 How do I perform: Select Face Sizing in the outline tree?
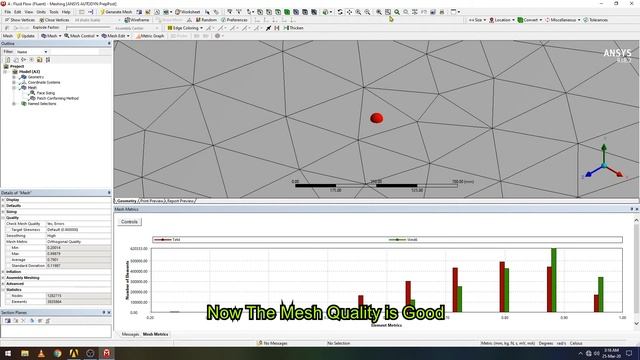pos(45,93)
